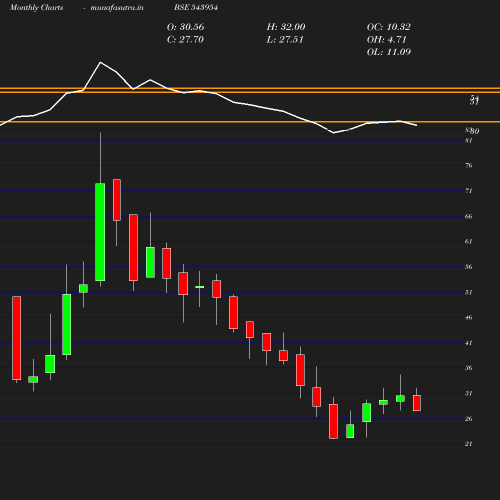Click the 41 price axis label
This screenshot has height=500, width=500.
469,343
